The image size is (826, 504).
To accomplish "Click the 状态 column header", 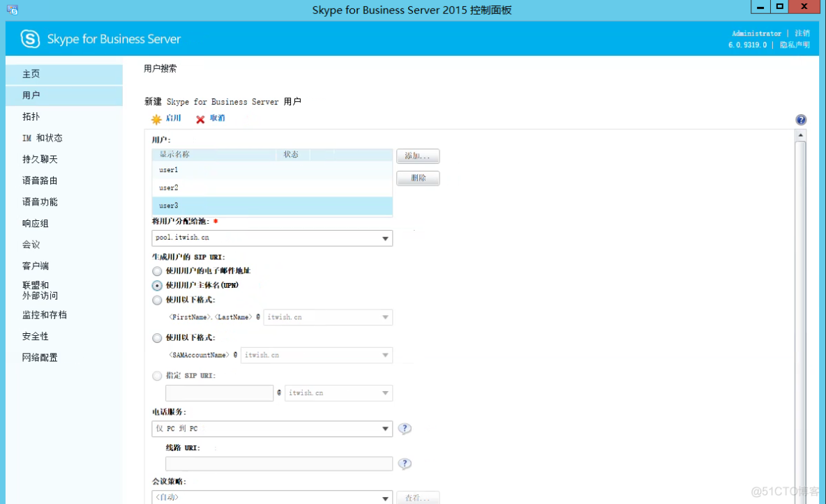I will pos(293,154).
